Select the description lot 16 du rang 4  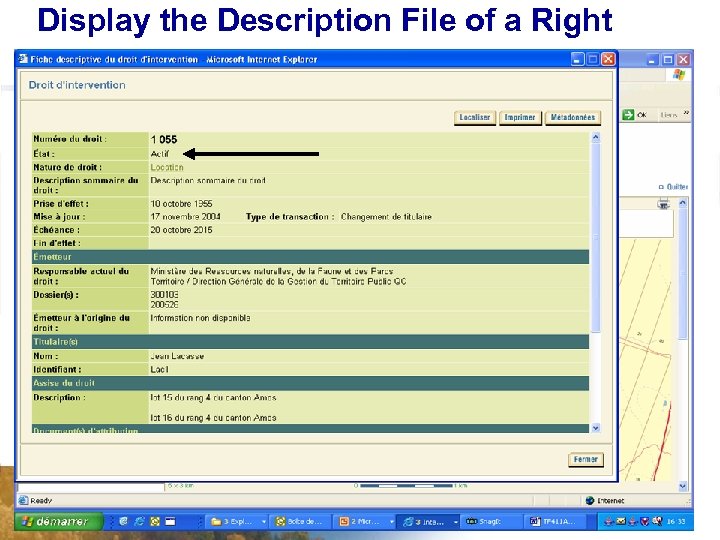[x=214, y=418]
